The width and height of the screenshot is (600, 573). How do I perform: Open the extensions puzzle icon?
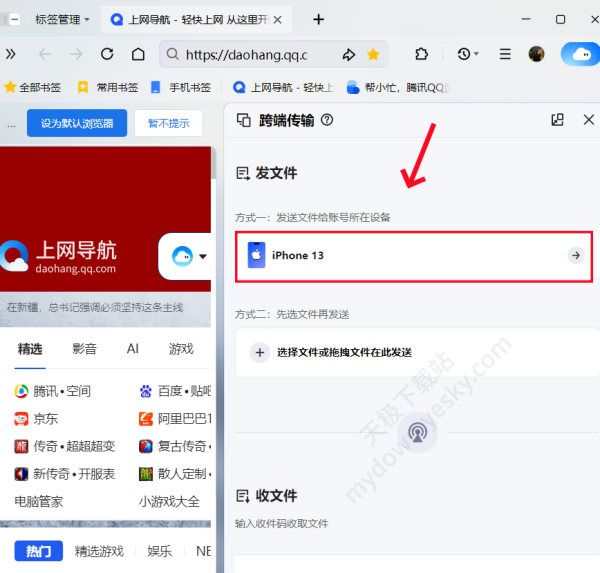tap(420, 54)
